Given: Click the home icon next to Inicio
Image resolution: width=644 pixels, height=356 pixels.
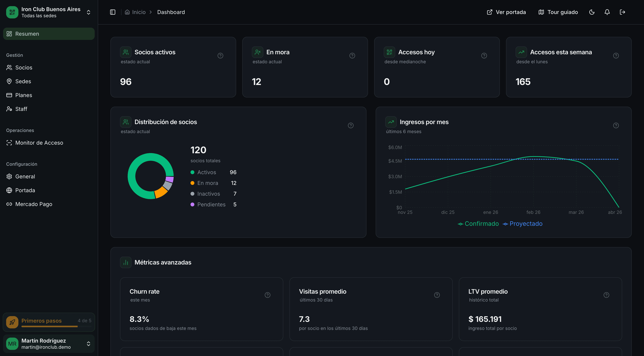Looking at the screenshot, I should (x=127, y=12).
